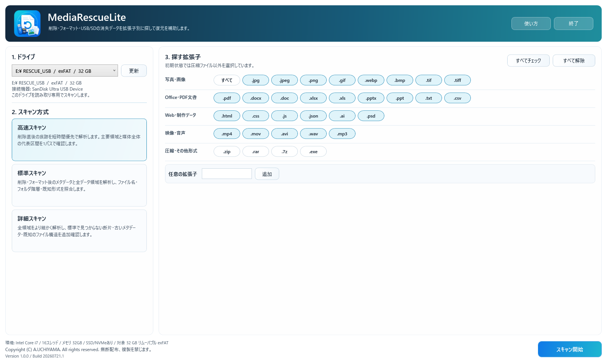Toggle the .xlsx extension chip

313,98
